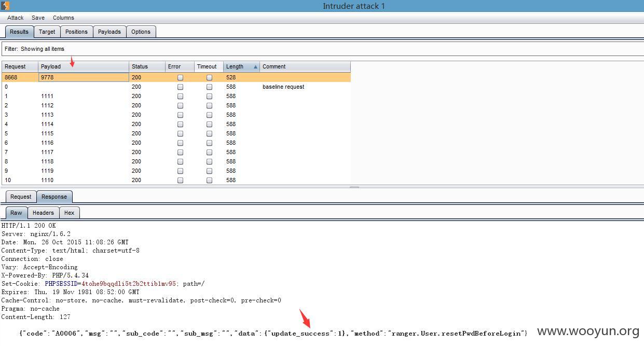Click the Length column sort arrow
644x346 pixels.
pos(255,67)
